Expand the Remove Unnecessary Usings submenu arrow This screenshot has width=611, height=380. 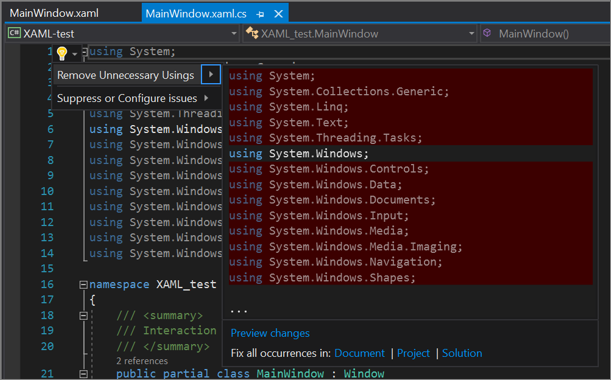pos(211,74)
